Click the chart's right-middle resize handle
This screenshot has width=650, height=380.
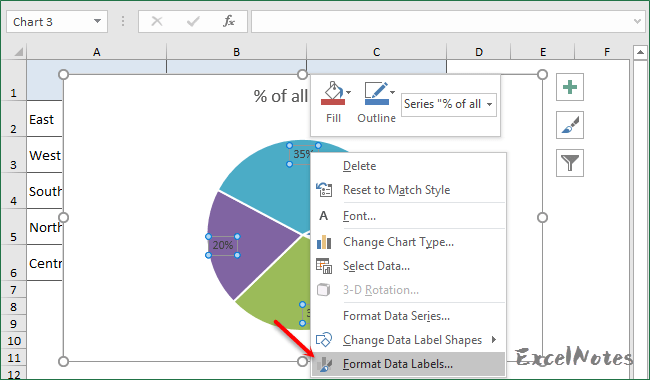(542, 218)
